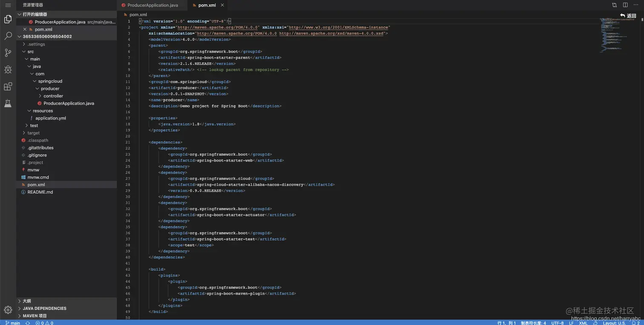Image resolution: width=644 pixels, height=325 pixels.
Task: Collapse the main folder
Action: click(x=66, y=59)
